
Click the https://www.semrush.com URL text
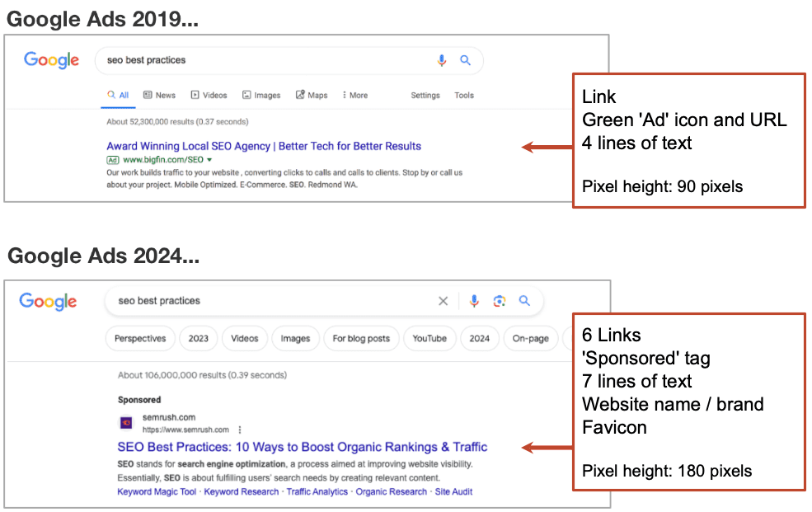(185, 430)
